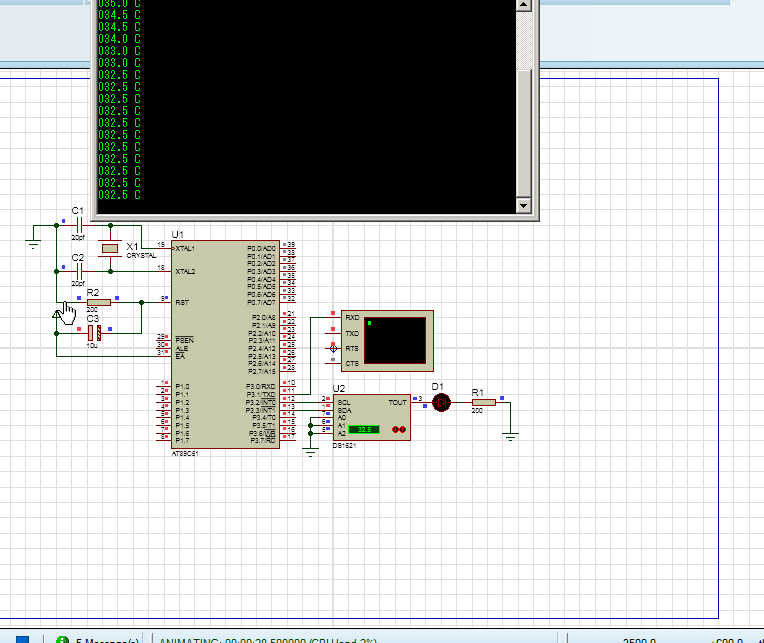The image size is (764, 643).
Task: Select electrolytic capacitor C3 symbol
Action: (x=94, y=333)
